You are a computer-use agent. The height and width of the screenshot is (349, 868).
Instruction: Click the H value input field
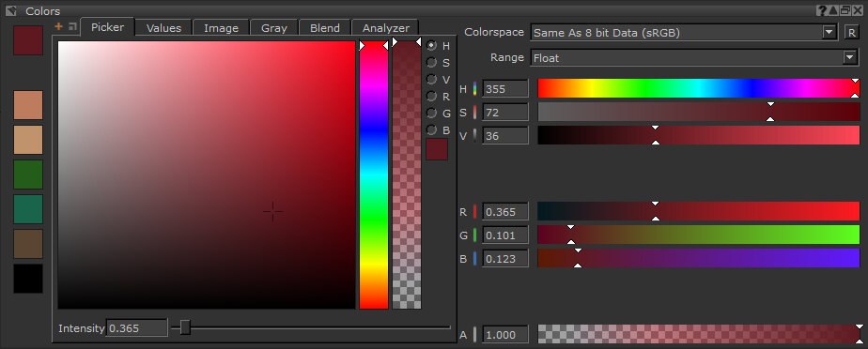[x=504, y=89]
